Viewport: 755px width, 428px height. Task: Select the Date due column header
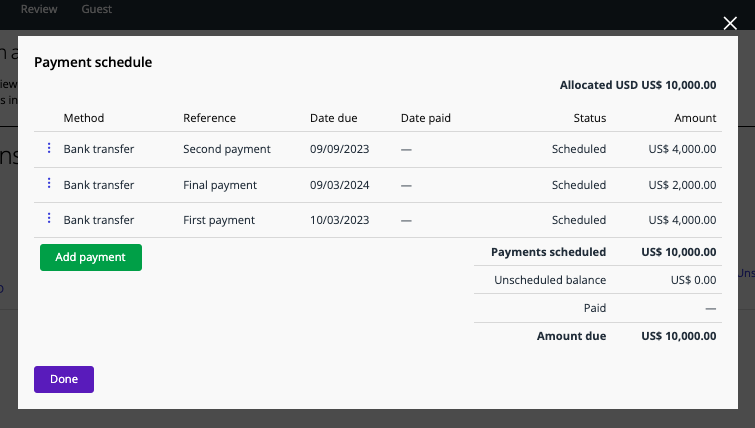pos(334,118)
